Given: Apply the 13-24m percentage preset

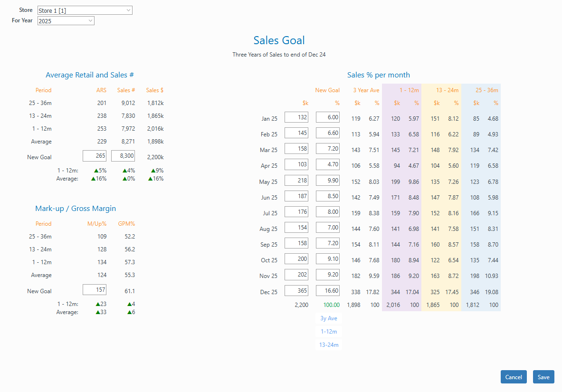Looking at the screenshot, I should click(x=329, y=345).
